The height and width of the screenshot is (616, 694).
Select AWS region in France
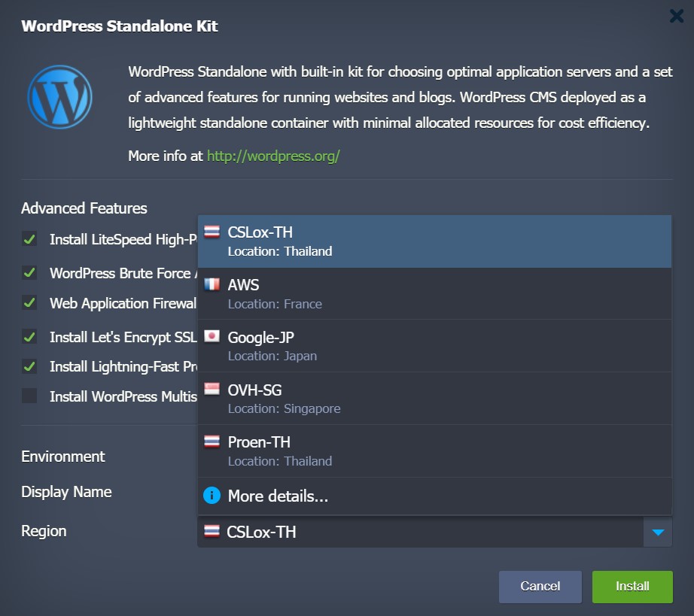click(x=434, y=293)
